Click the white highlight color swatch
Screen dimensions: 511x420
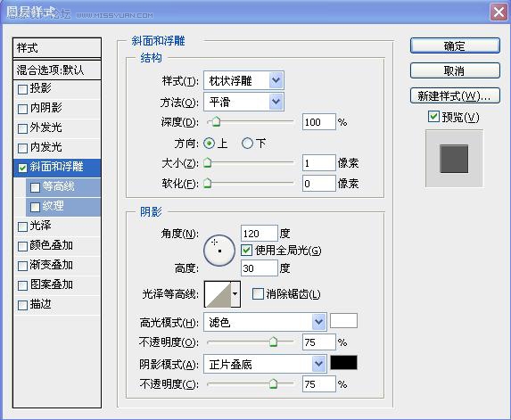[x=343, y=320]
